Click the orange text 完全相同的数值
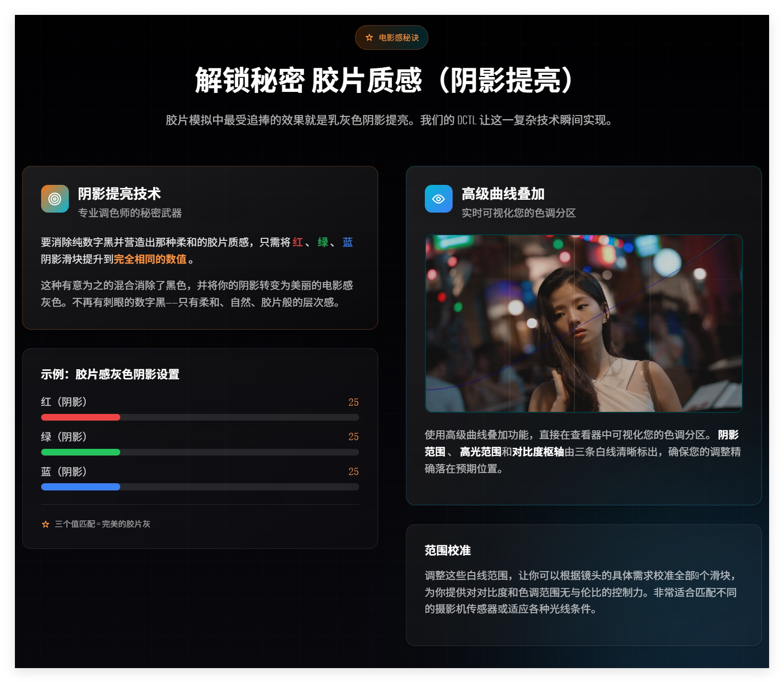This screenshot has width=784, height=683. point(150,259)
